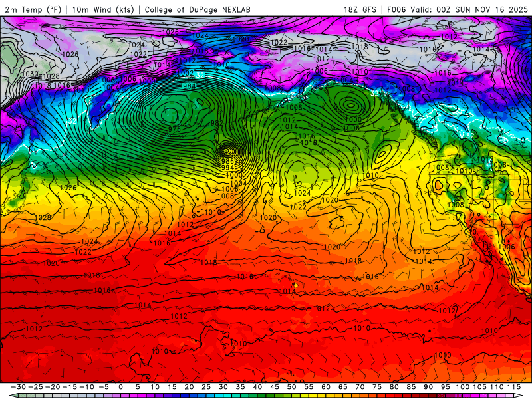
Task: Click the 90 temperature scale label
Action: click(x=428, y=387)
